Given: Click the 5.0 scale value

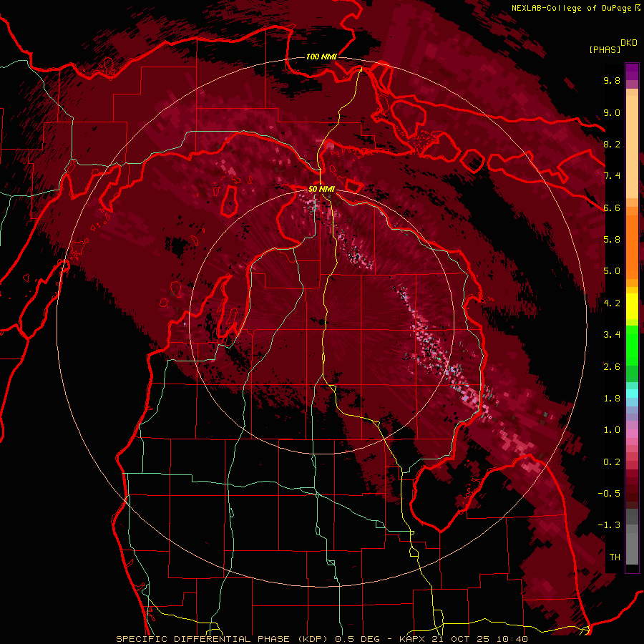Looking at the screenshot, I should (x=612, y=271).
